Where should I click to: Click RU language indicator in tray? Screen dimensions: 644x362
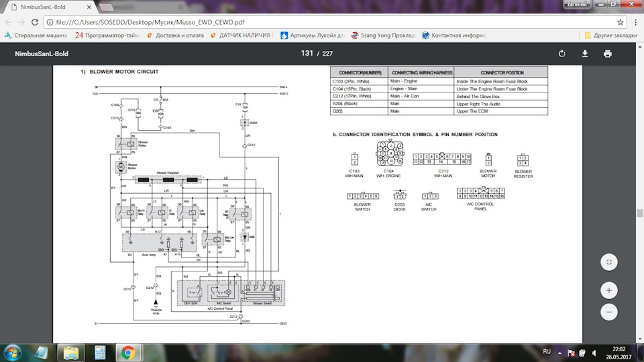coord(547,352)
